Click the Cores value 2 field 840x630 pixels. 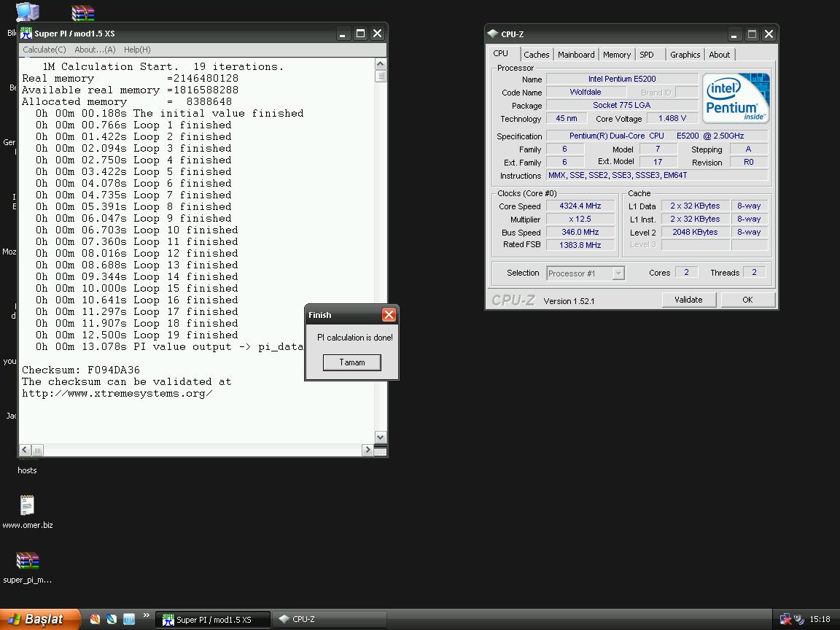point(686,272)
